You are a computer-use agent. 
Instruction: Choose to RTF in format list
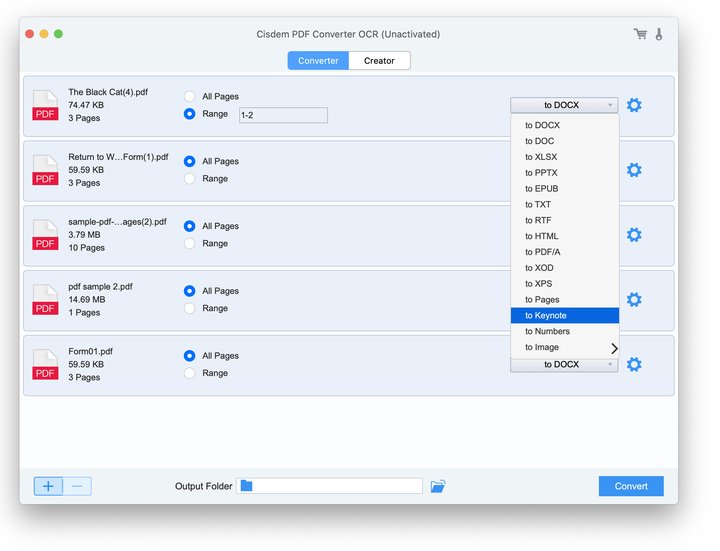tap(565, 220)
